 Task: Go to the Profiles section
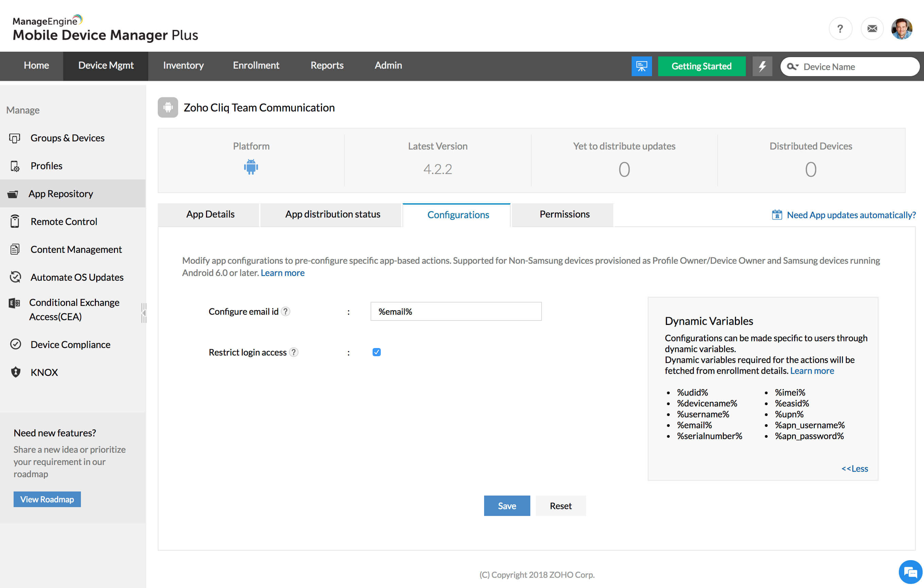46,166
